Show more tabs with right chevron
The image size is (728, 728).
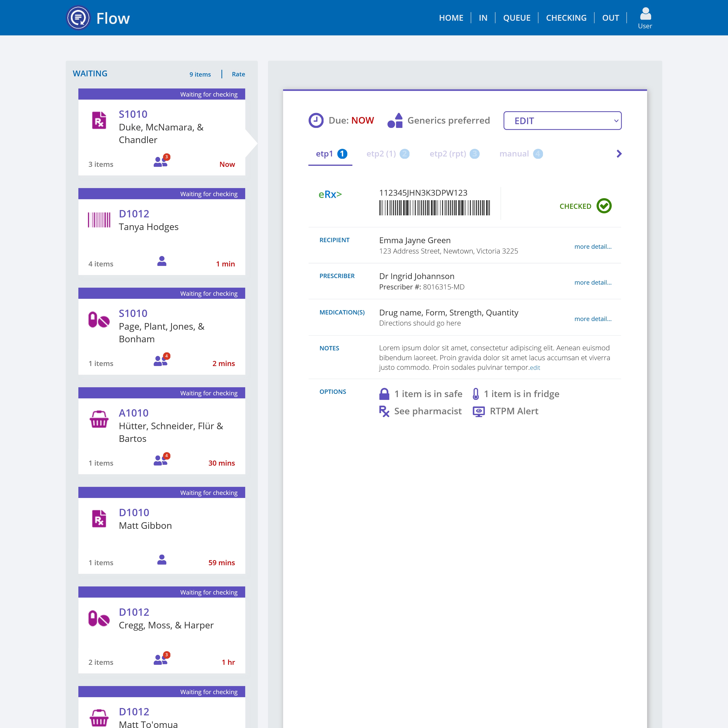click(619, 154)
